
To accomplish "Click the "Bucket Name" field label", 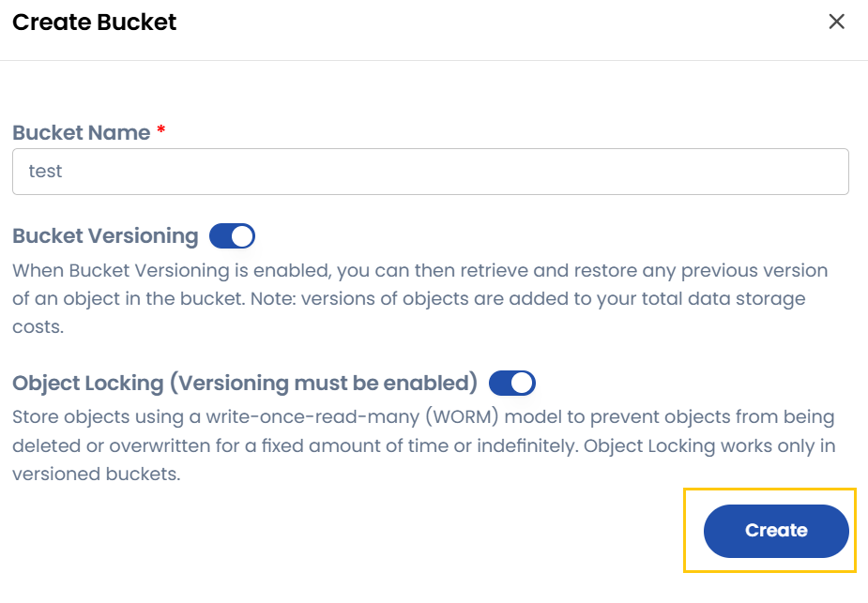I will (81, 132).
